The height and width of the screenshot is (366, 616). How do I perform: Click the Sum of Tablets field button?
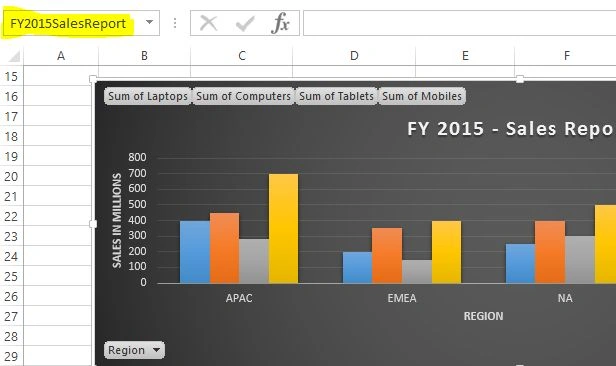pos(336,96)
